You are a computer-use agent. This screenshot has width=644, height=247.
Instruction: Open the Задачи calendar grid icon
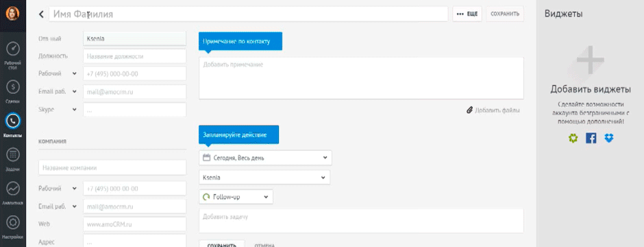point(13,155)
